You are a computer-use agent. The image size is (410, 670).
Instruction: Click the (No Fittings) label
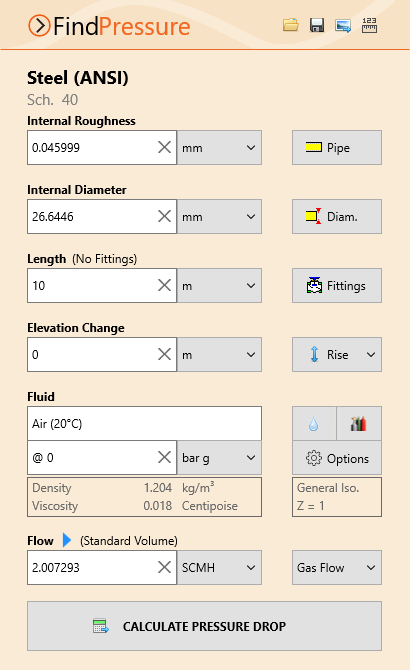coord(104,259)
